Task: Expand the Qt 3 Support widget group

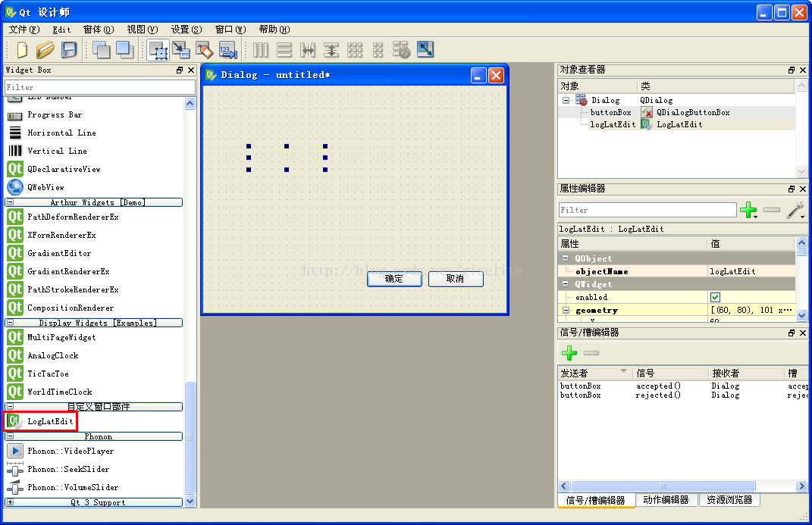Action: coord(10,502)
